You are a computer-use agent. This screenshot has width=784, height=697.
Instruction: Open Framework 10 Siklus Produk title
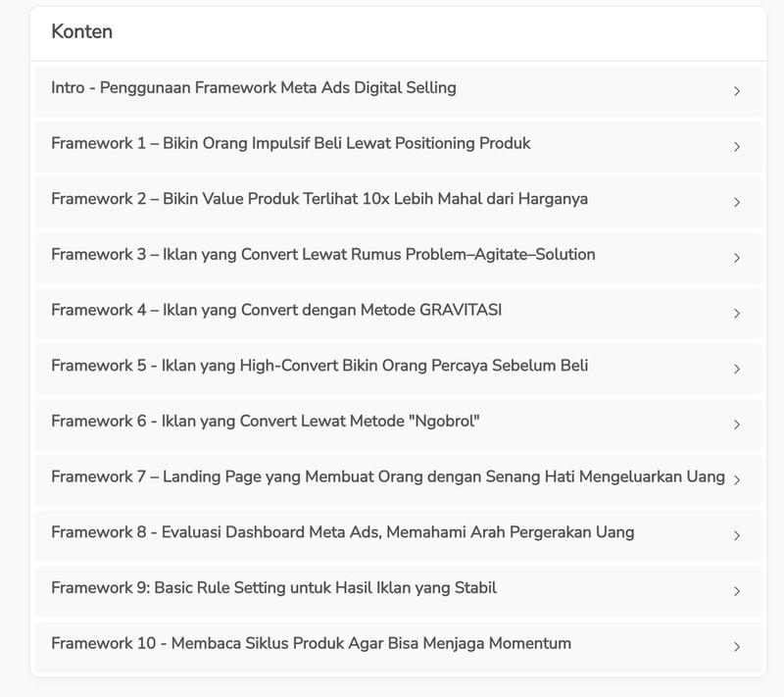pyautogui.click(x=312, y=644)
